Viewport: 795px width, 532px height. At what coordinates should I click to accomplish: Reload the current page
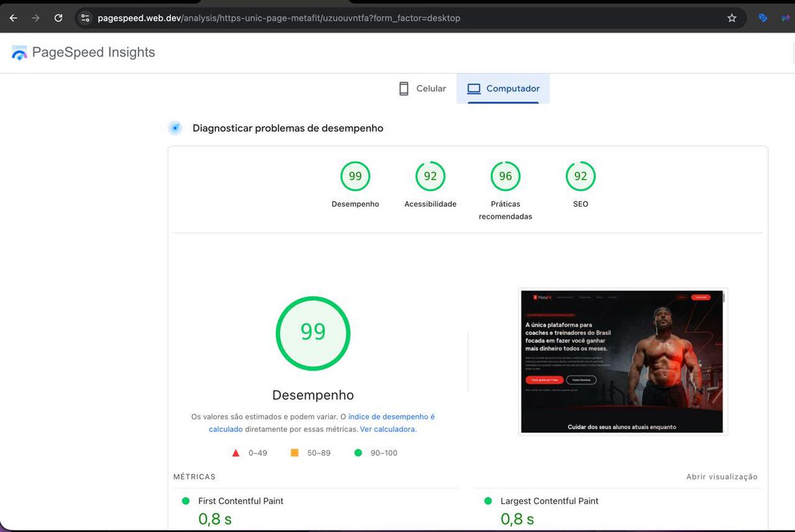tap(58, 18)
